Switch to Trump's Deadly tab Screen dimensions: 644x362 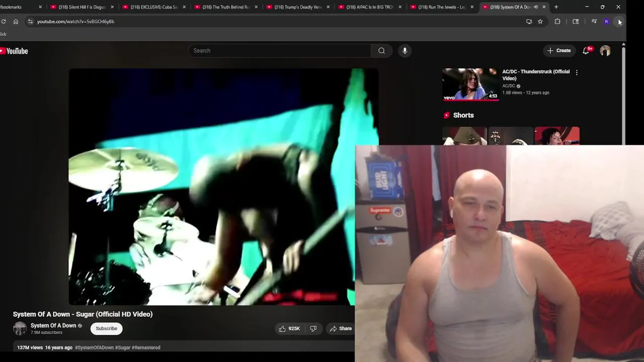298,7
